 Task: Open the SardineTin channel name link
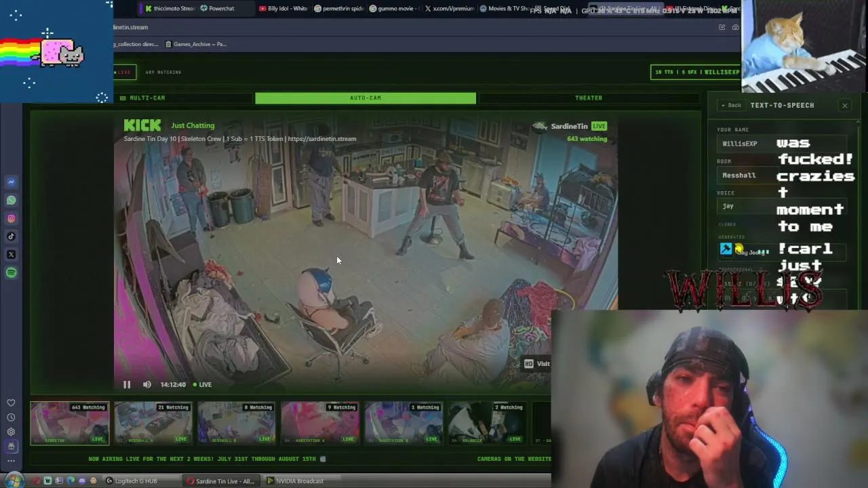(569, 126)
